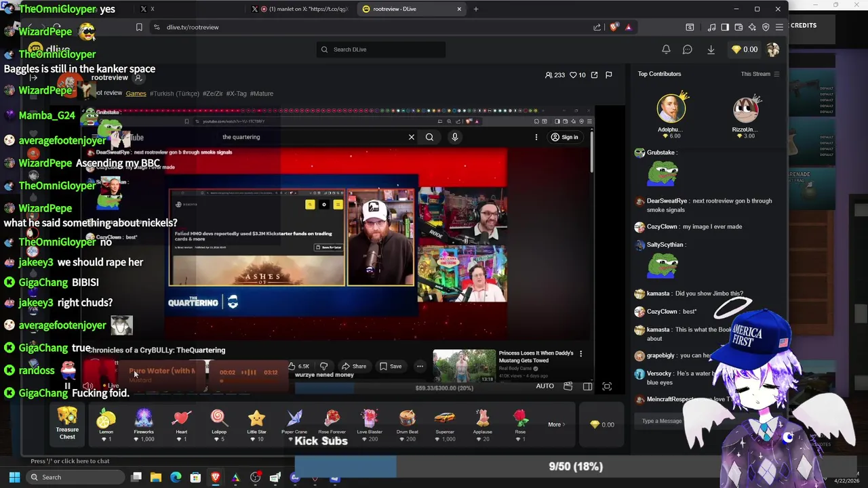The width and height of the screenshot is (868, 488).
Task: Open the Brave Wallet icon
Action: [x=738, y=27]
